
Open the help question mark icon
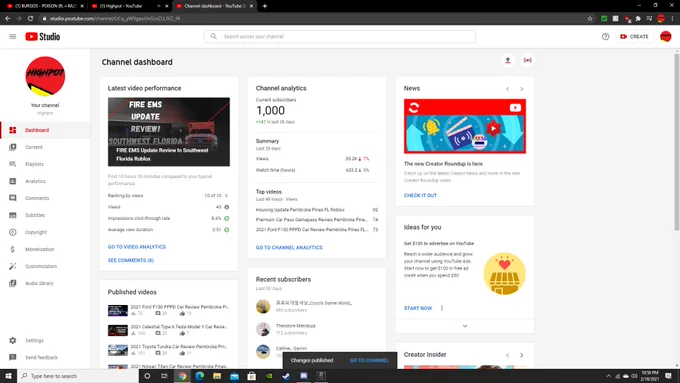tap(605, 36)
